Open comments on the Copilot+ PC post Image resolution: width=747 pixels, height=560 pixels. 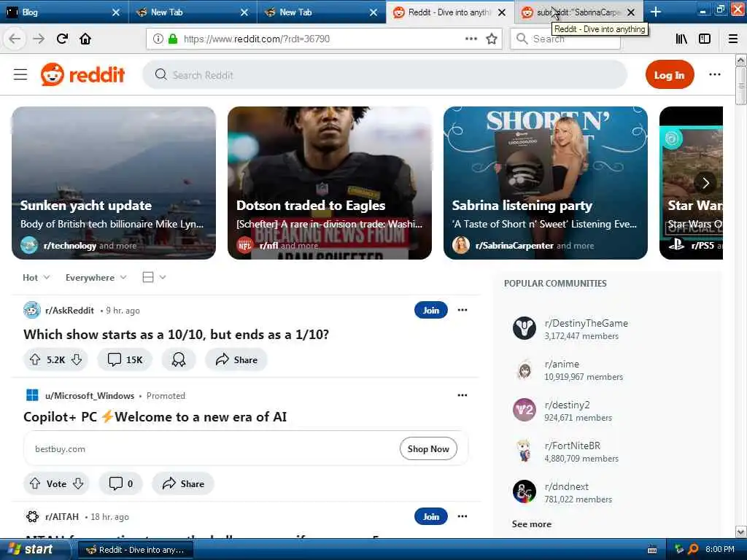click(120, 483)
